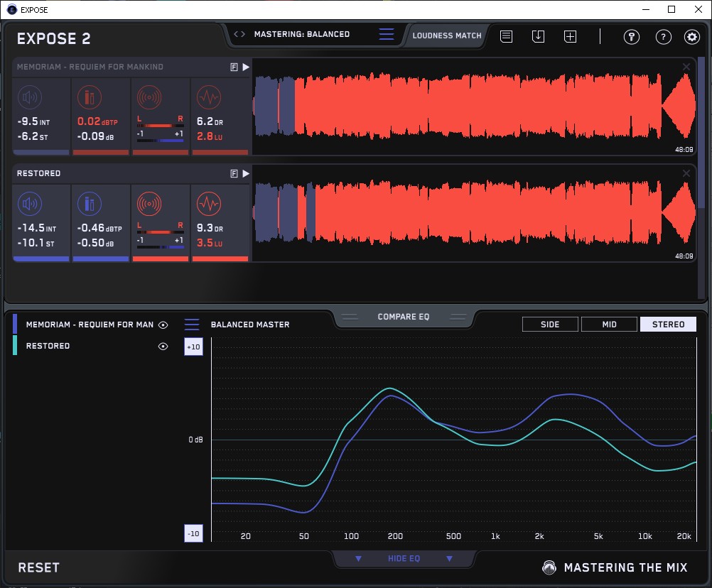The height and width of the screenshot is (588, 712).
Task: Toggle Loudness Match on
Action: (x=447, y=35)
